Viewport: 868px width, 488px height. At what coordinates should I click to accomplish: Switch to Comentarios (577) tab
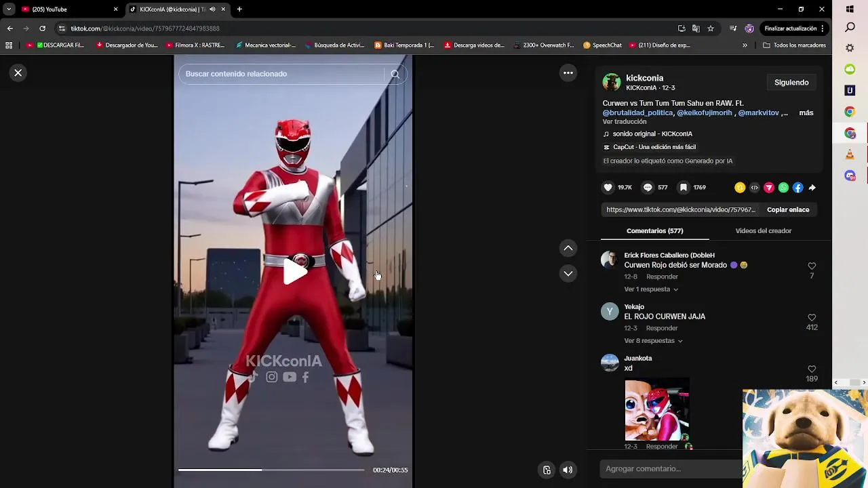click(654, 231)
